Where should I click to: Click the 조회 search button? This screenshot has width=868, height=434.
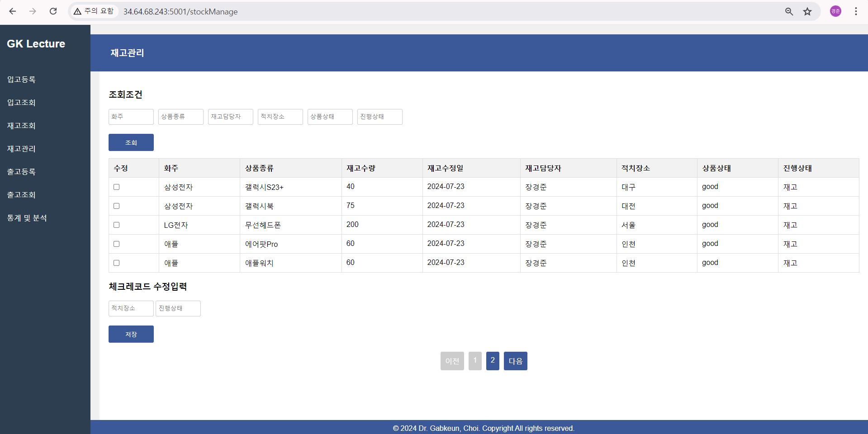pos(131,142)
